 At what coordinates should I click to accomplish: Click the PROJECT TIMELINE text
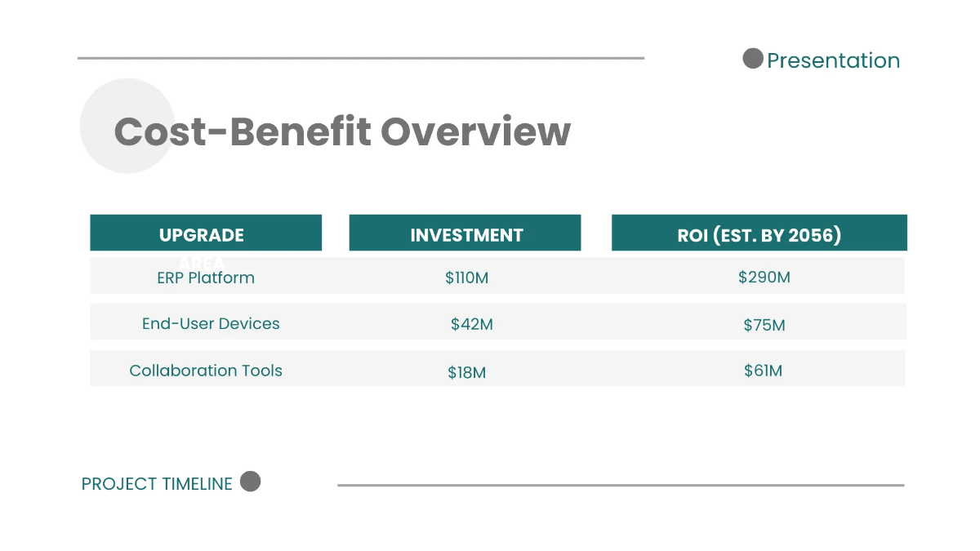click(157, 483)
